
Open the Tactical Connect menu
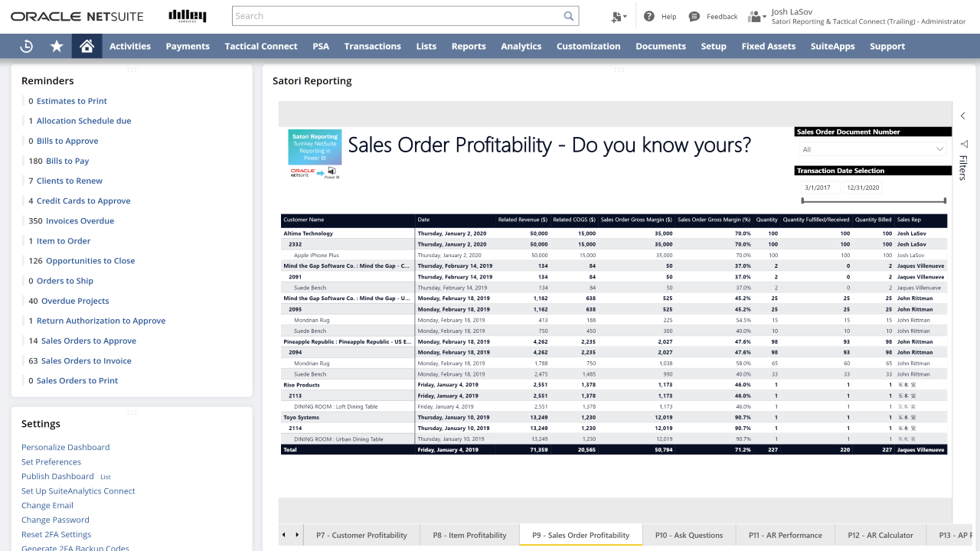[261, 46]
